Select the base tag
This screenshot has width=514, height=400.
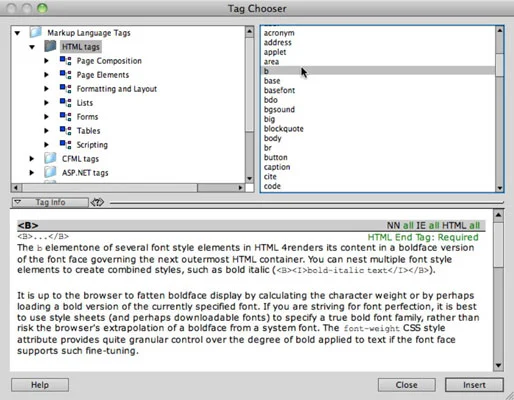272,81
